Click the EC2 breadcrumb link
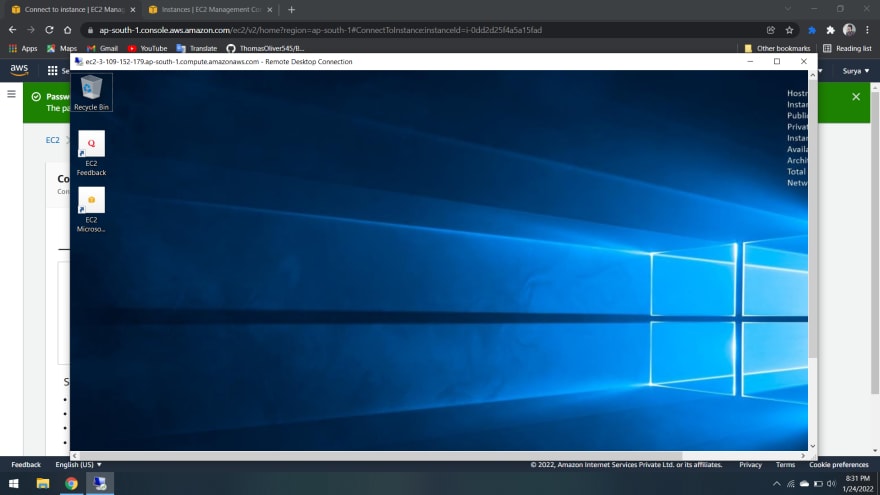 coord(52,140)
